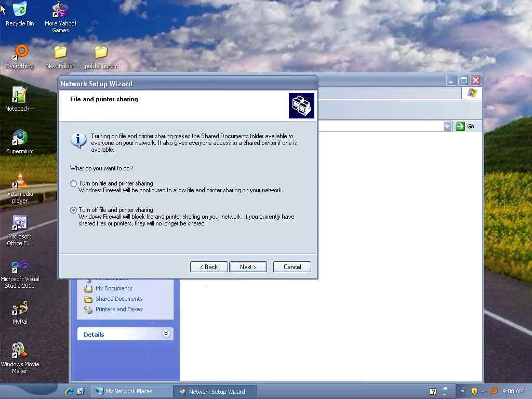Image resolution: width=532 pixels, height=399 pixels.
Task: Click the security shield tray icon
Action: pos(474,391)
